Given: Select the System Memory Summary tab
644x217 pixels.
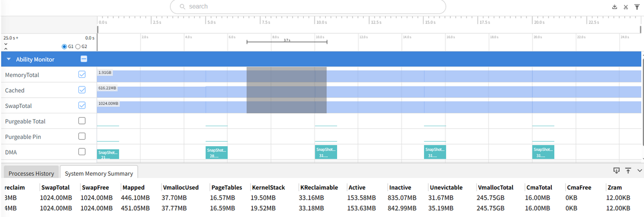Looking at the screenshot, I should (x=99, y=173).
